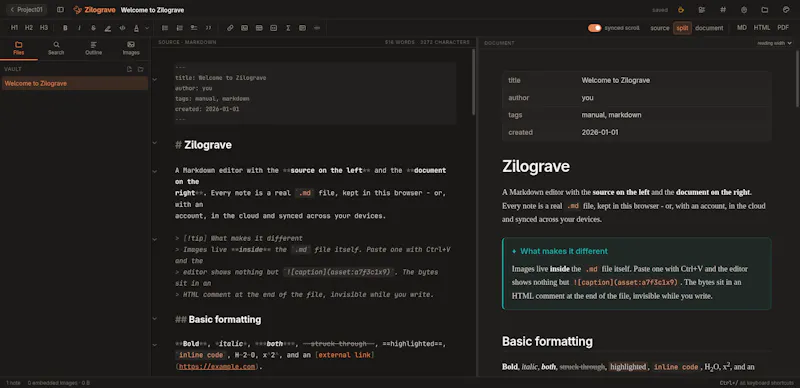Screen dimensions: 800x388
Task: Click the "manual, markdown" tags value
Action: point(611,115)
